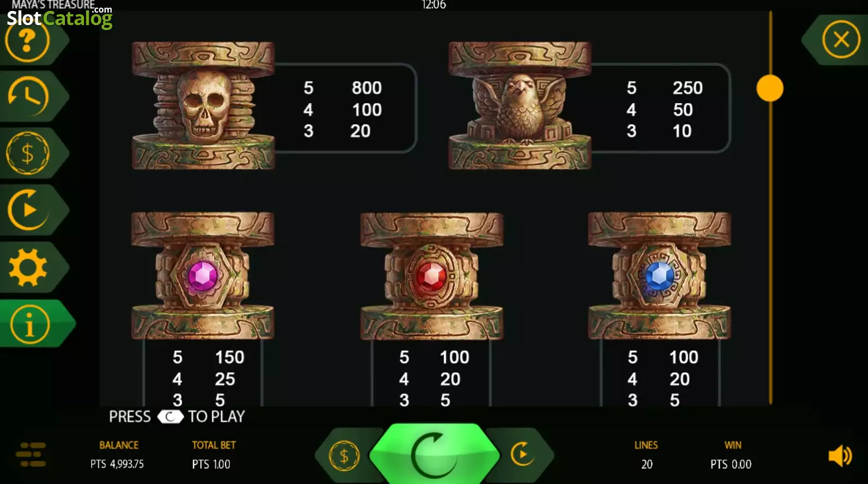
Task: Open autoplay icon in left sidebar
Action: point(28,210)
